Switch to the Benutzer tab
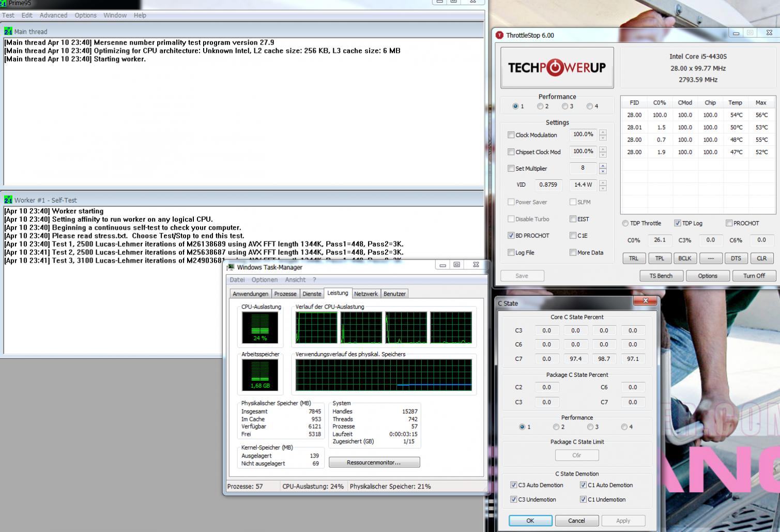The image size is (780, 532). coord(394,294)
